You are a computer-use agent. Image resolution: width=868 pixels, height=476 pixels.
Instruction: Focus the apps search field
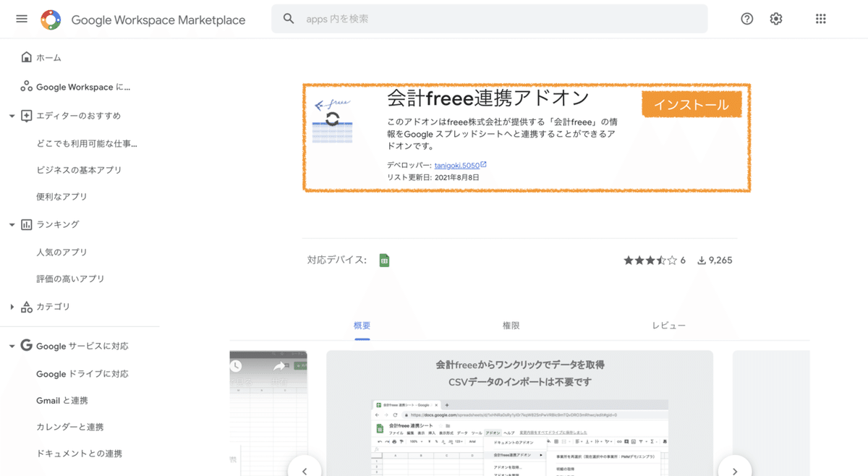[x=489, y=19]
